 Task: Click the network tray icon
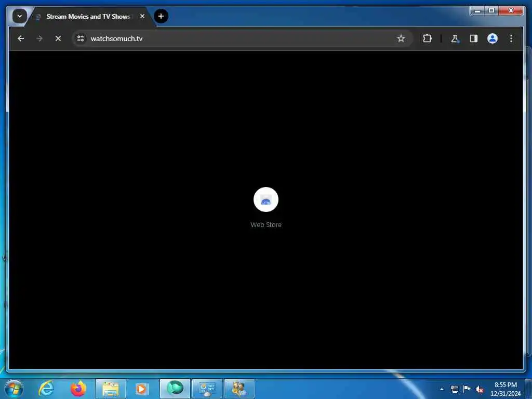(454, 389)
